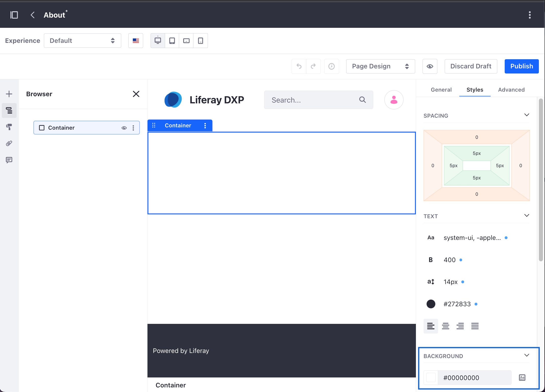Toggle the desktop viewport button

click(x=158, y=40)
